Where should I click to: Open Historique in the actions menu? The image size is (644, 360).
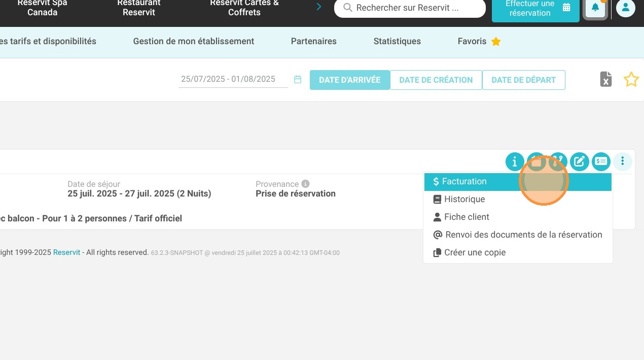[x=518, y=199]
